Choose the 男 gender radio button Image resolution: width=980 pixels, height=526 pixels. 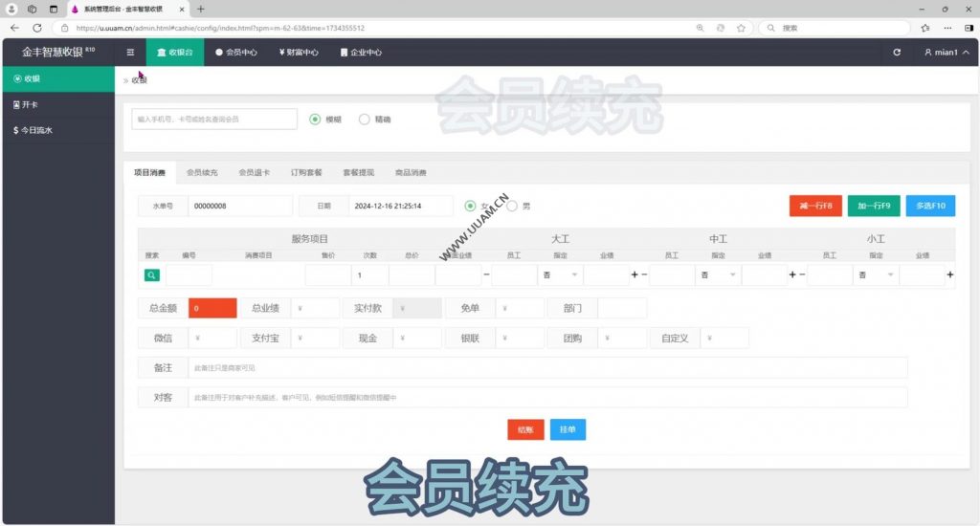(x=512, y=206)
